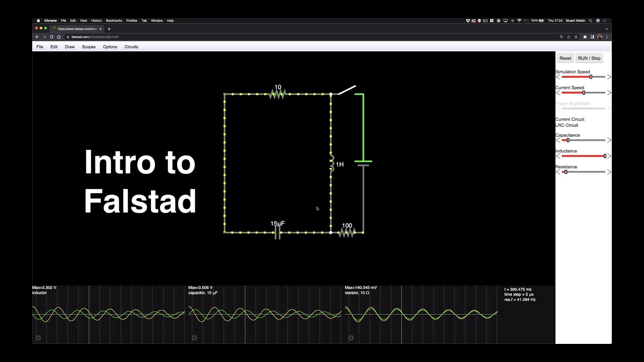
Task: Open the macOS Bookmarks menu
Action: (114, 21)
